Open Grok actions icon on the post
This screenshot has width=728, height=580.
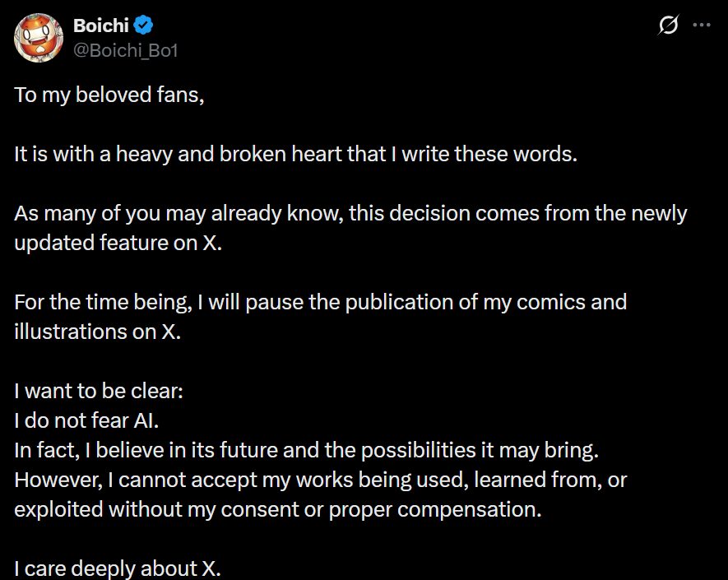669,26
